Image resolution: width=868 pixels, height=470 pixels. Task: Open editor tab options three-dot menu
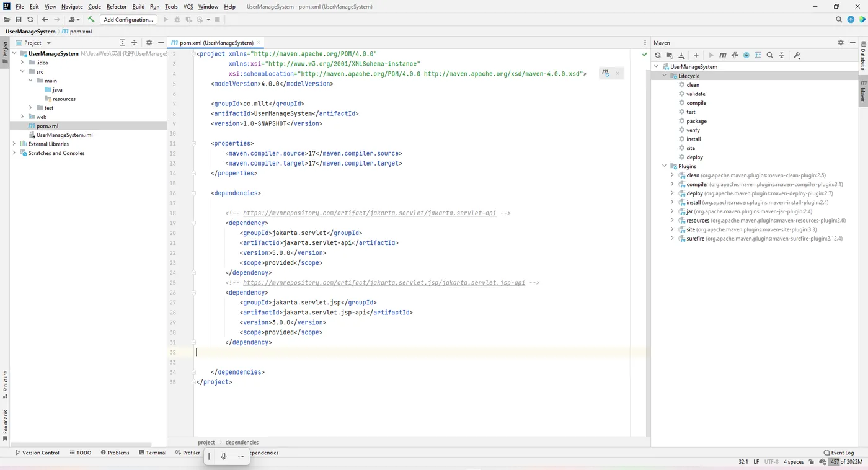[x=645, y=43]
